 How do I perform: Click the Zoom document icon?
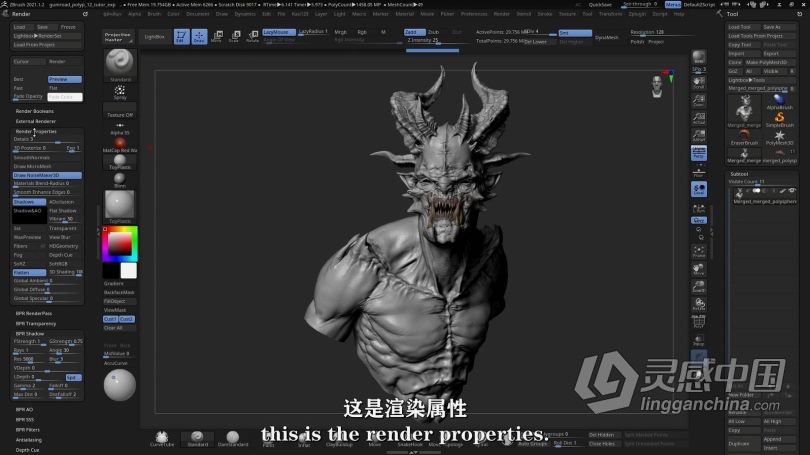(x=699, y=101)
